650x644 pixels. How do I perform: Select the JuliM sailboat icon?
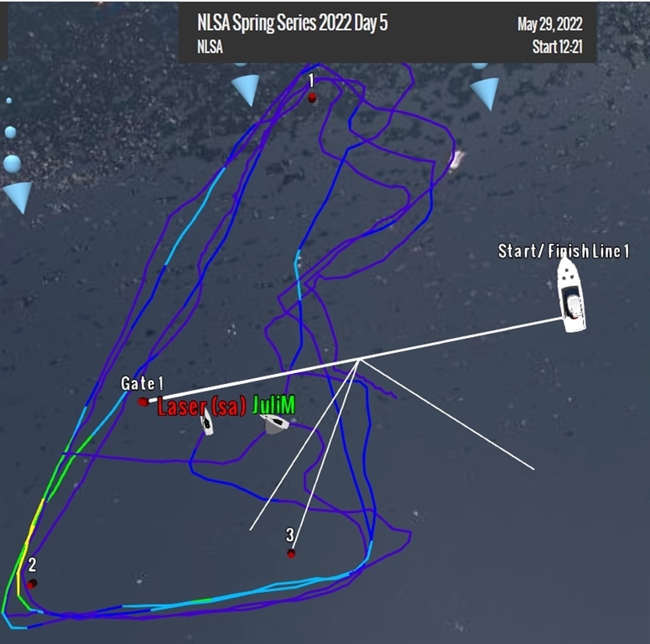[x=274, y=424]
